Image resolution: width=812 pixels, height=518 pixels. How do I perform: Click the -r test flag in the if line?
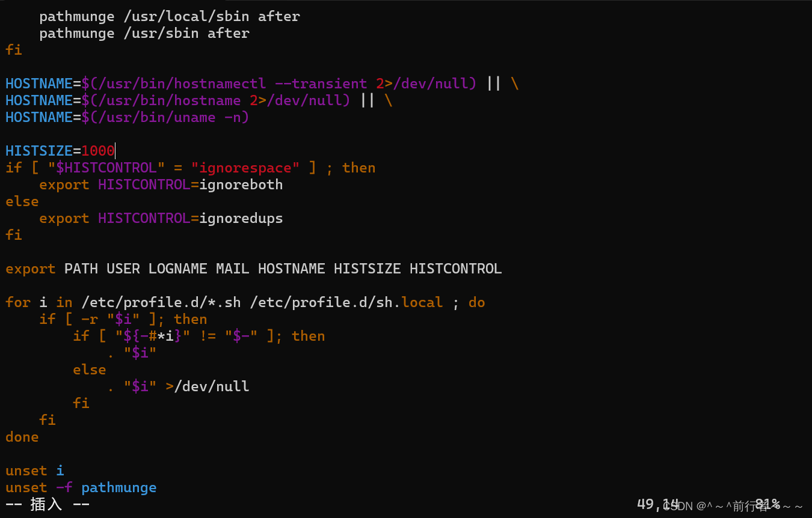pos(90,319)
